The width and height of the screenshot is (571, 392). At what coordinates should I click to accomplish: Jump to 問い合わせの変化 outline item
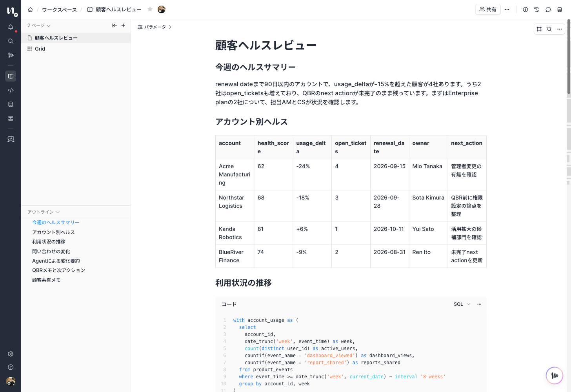click(x=51, y=252)
